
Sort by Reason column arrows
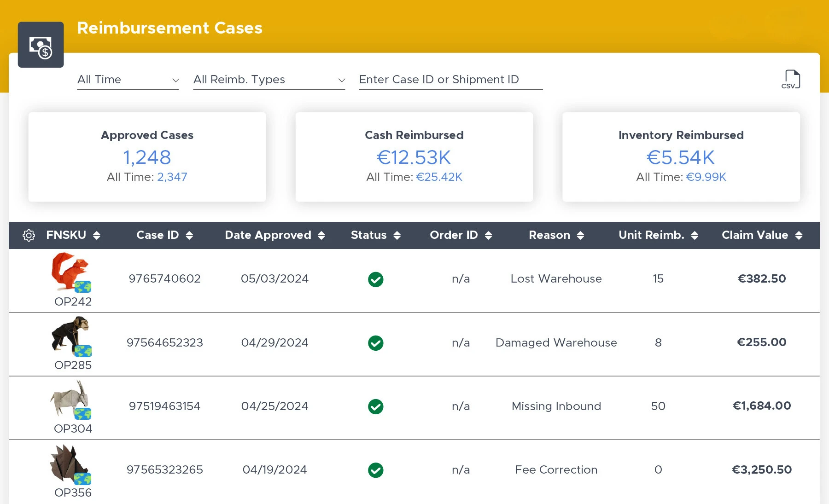581,235
